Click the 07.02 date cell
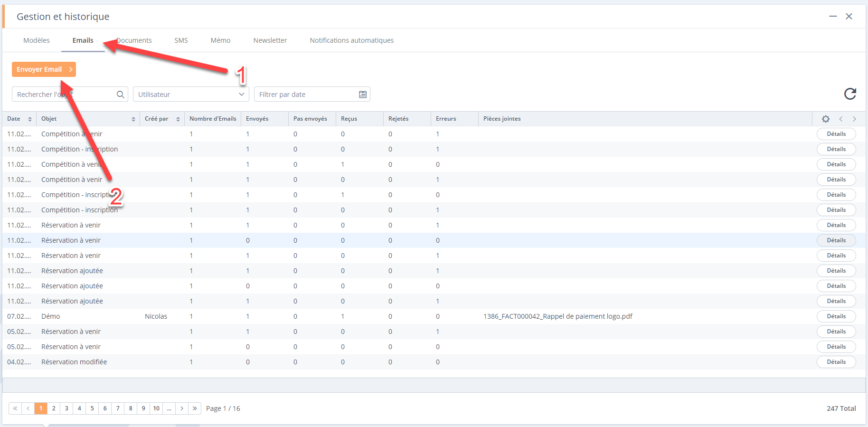Image resolution: width=868 pixels, height=427 pixels. coord(19,316)
